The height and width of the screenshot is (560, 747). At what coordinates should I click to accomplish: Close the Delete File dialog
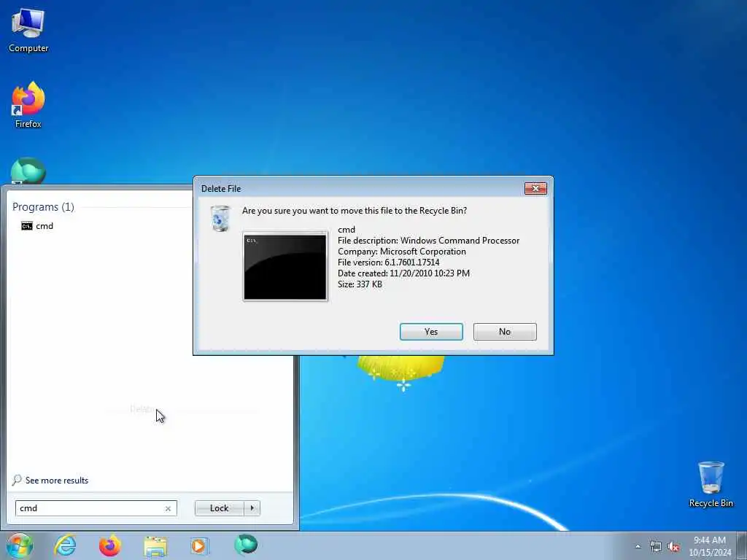pos(535,189)
